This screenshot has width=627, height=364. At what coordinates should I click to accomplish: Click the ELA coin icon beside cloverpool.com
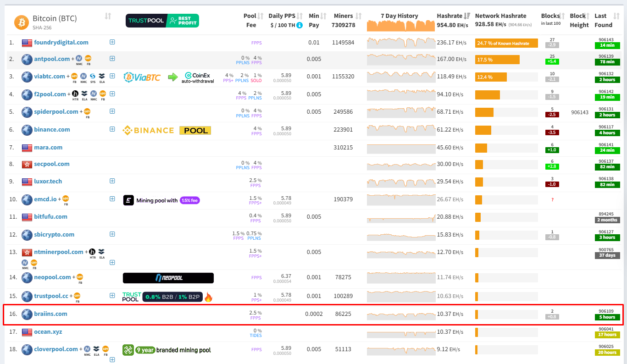point(96,349)
